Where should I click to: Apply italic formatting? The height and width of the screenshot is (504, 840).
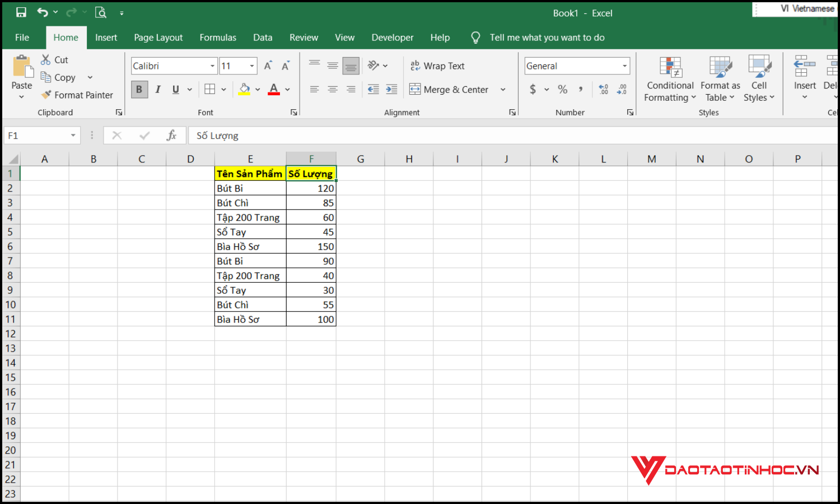pos(158,89)
